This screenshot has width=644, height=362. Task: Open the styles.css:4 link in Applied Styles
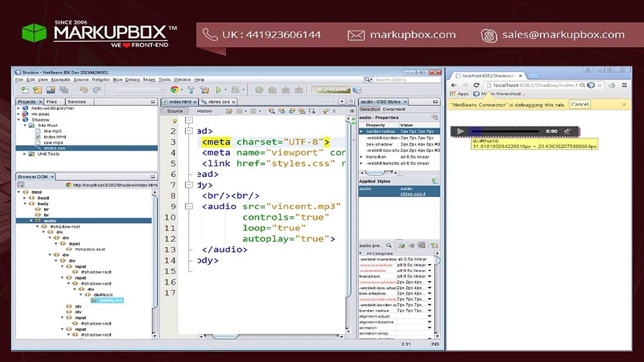(413, 194)
